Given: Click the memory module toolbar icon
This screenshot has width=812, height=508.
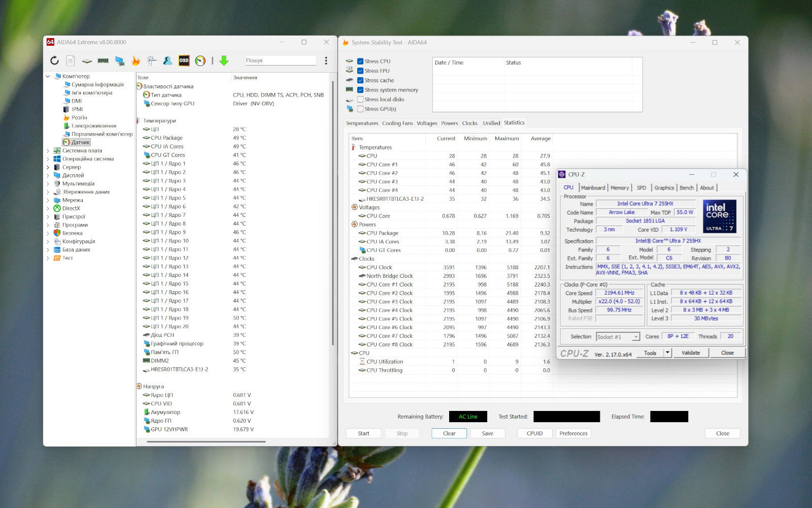Looking at the screenshot, I should [103, 61].
